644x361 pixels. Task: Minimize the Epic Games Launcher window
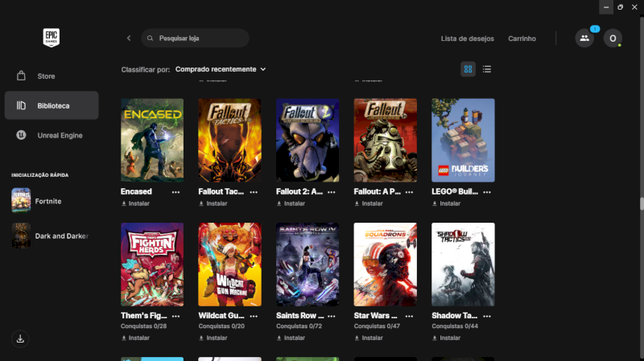click(x=606, y=7)
